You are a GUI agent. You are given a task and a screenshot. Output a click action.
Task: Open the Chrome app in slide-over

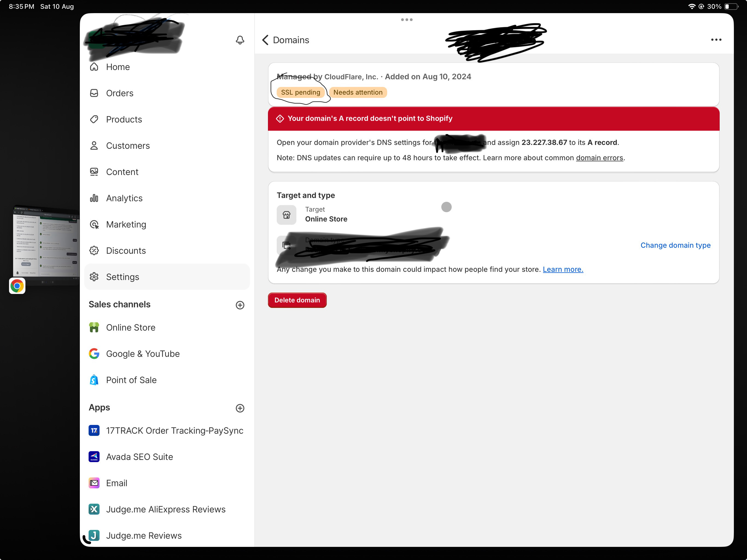tap(17, 286)
